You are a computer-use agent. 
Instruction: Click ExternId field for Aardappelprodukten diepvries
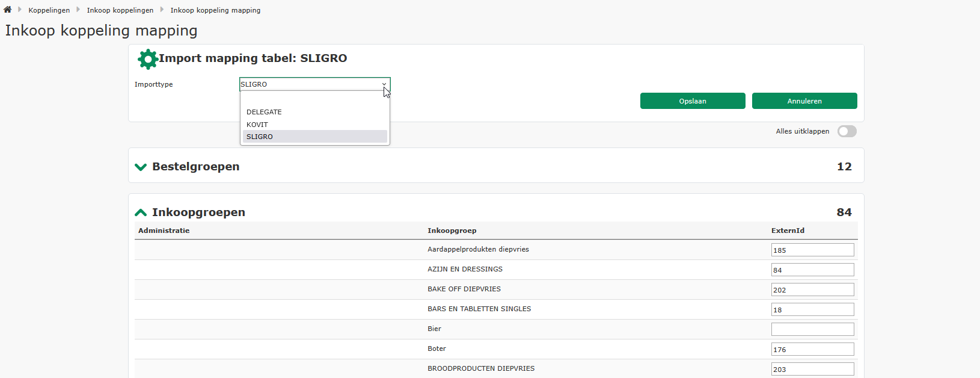pyautogui.click(x=812, y=250)
